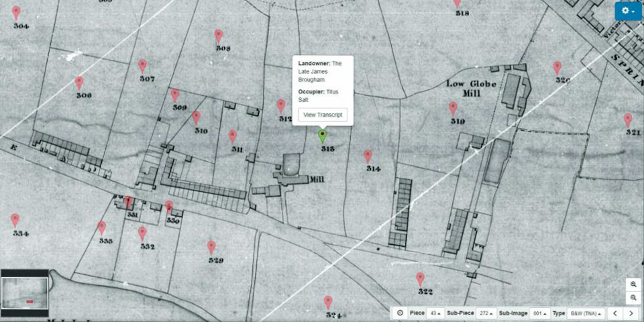Select the green pin for plot 313
The height and width of the screenshot is (322, 644).
pyautogui.click(x=323, y=136)
